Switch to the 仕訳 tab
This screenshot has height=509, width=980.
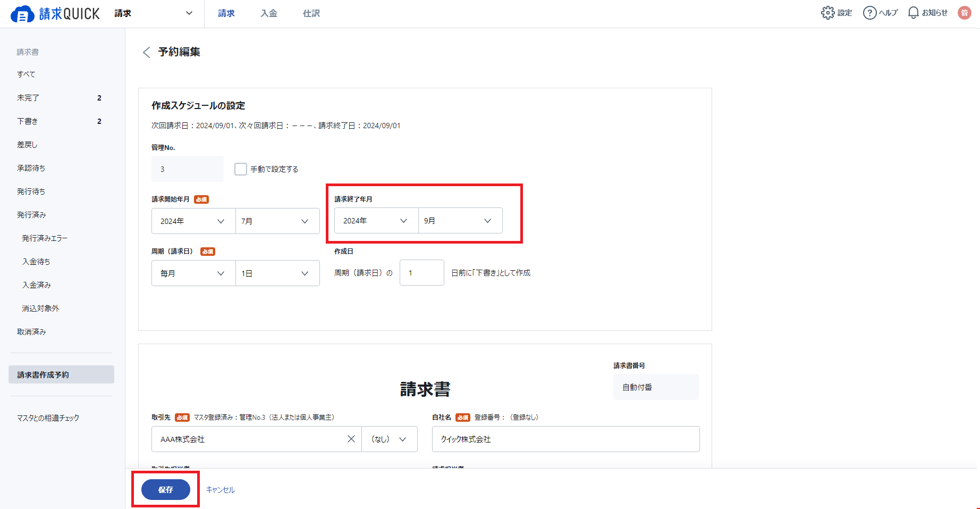click(311, 13)
